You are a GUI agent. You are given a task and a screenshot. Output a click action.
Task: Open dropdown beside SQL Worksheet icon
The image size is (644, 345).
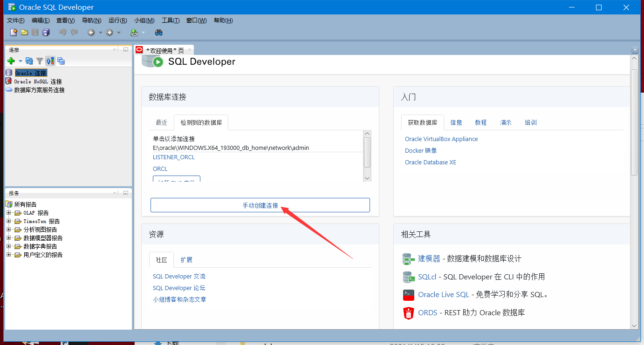[x=143, y=33]
